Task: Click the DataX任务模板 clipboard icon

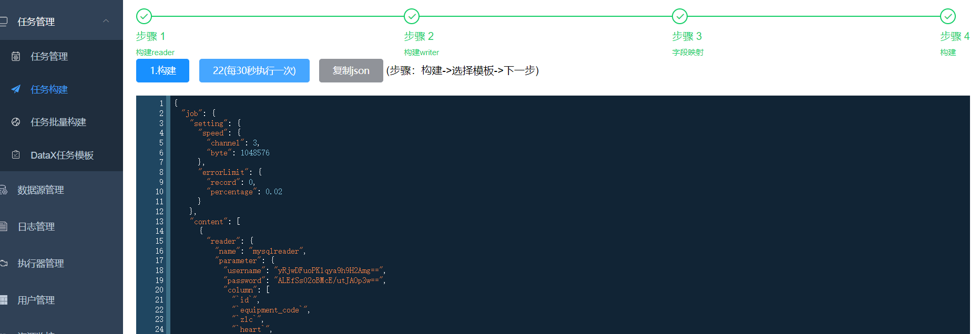Action: (x=16, y=155)
